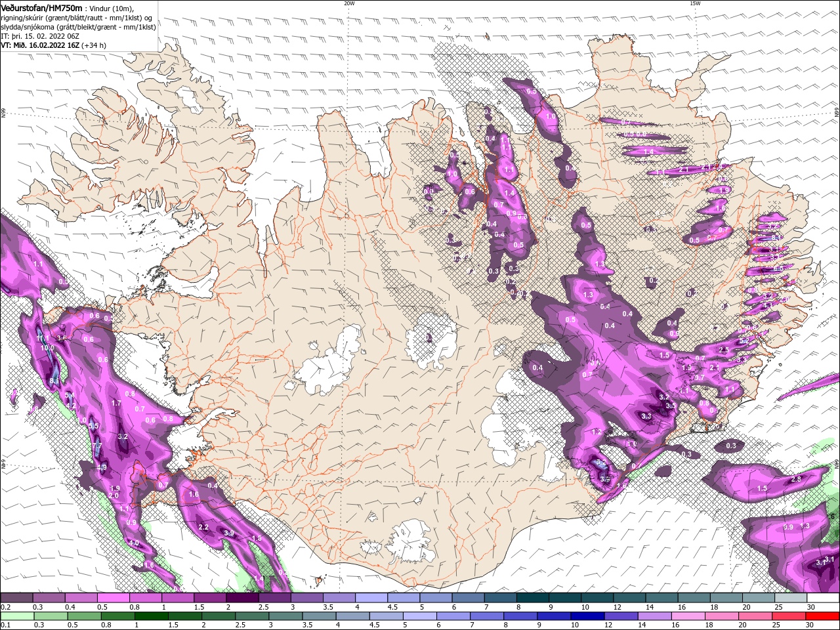Click the 5.5 precipitation value

[x=93, y=426]
